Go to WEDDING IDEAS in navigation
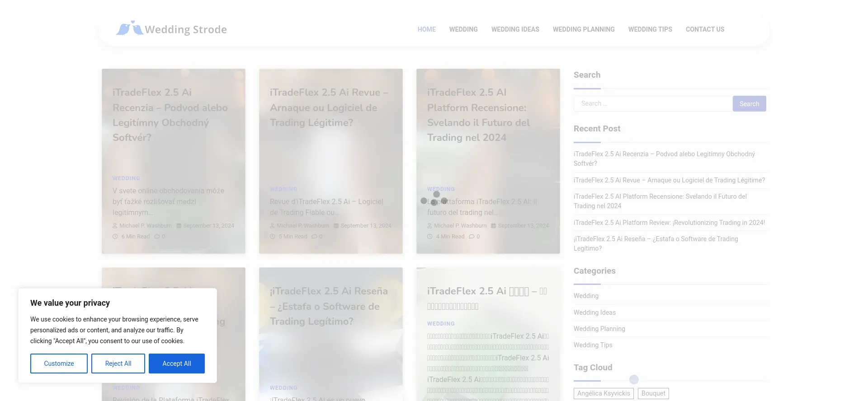 [515, 29]
